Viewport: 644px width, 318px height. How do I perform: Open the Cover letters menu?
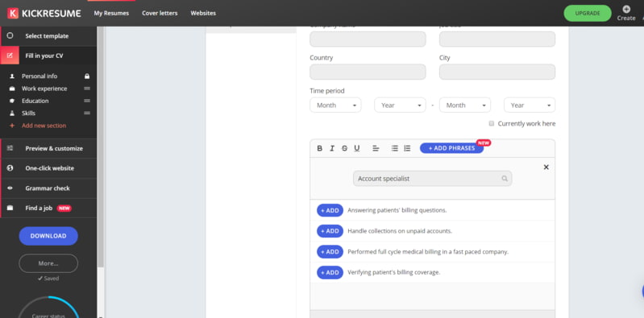(x=160, y=13)
